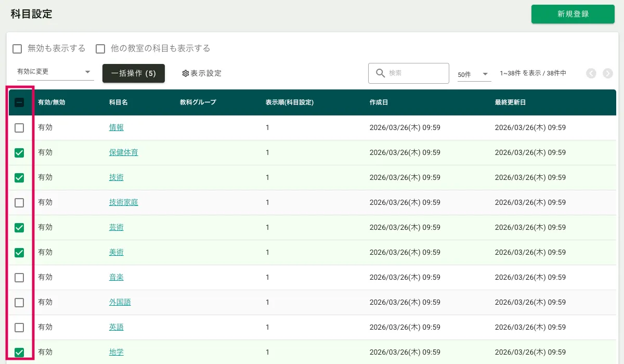624x364 pixels.
Task: Select the 音楽 row checkbox
Action: (x=19, y=278)
